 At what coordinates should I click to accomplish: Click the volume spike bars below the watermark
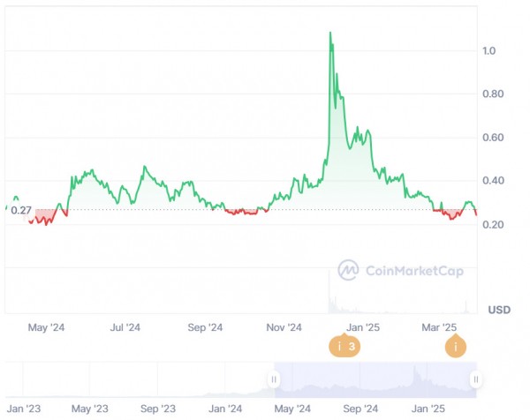[x=332, y=303]
